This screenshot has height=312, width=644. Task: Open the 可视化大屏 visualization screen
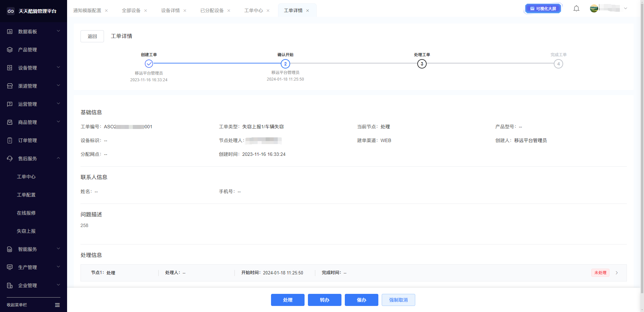[543, 9]
